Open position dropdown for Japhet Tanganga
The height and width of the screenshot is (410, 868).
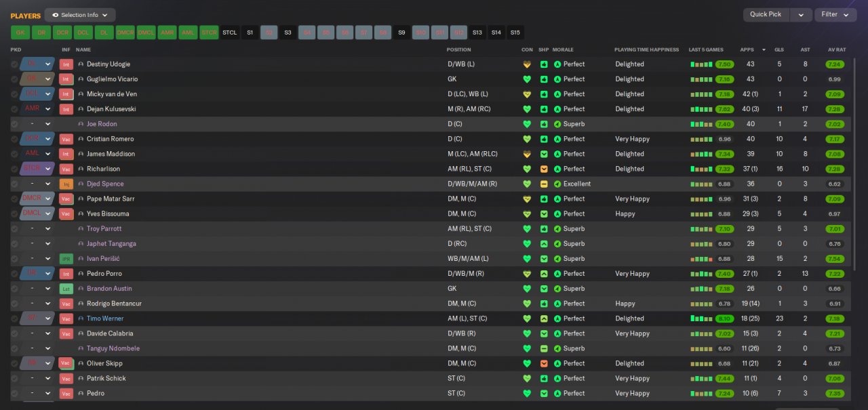coord(37,244)
